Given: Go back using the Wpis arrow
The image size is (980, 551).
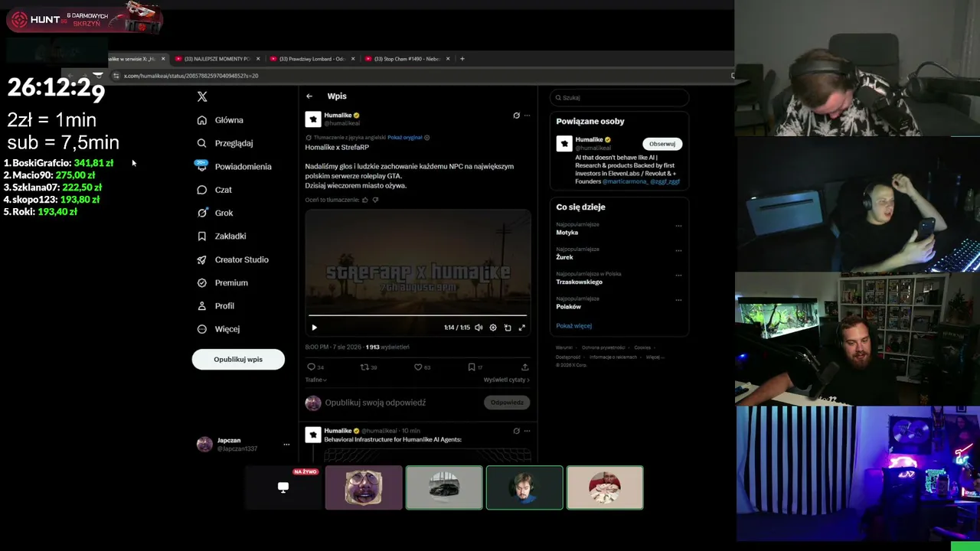Looking at the screenshot, I should tap(309, 96).
